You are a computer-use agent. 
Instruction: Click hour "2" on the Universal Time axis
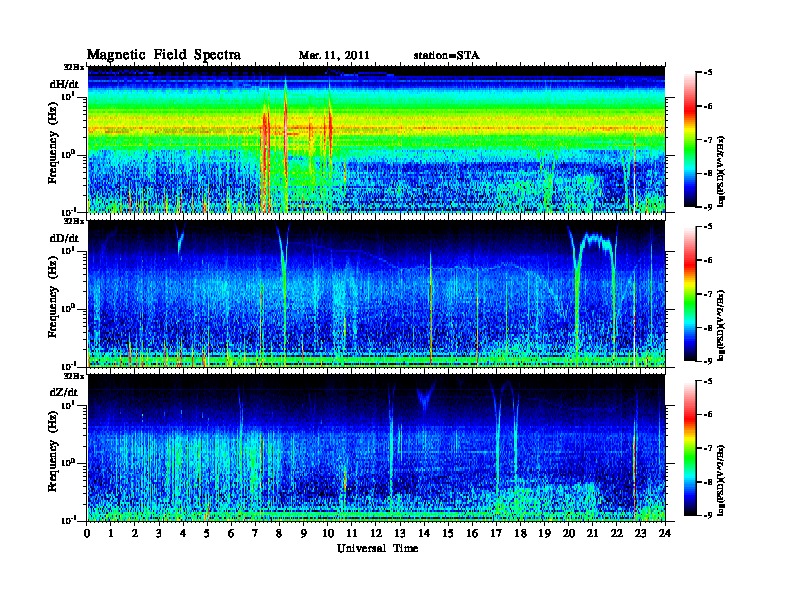tap(135, 533)
